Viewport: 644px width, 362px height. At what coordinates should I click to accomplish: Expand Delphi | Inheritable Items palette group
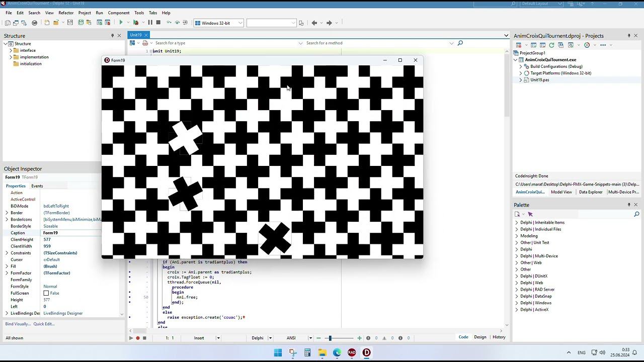point(517,222)
